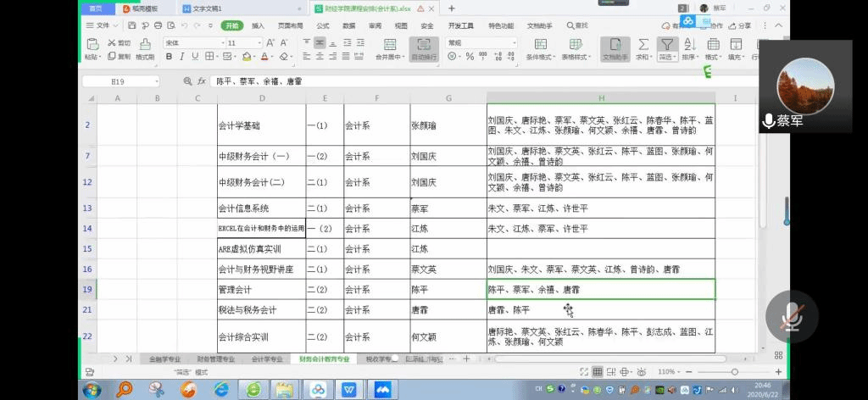Open the font size dropdown
This screenshot has height=400, width=868.
pos(259,42)
